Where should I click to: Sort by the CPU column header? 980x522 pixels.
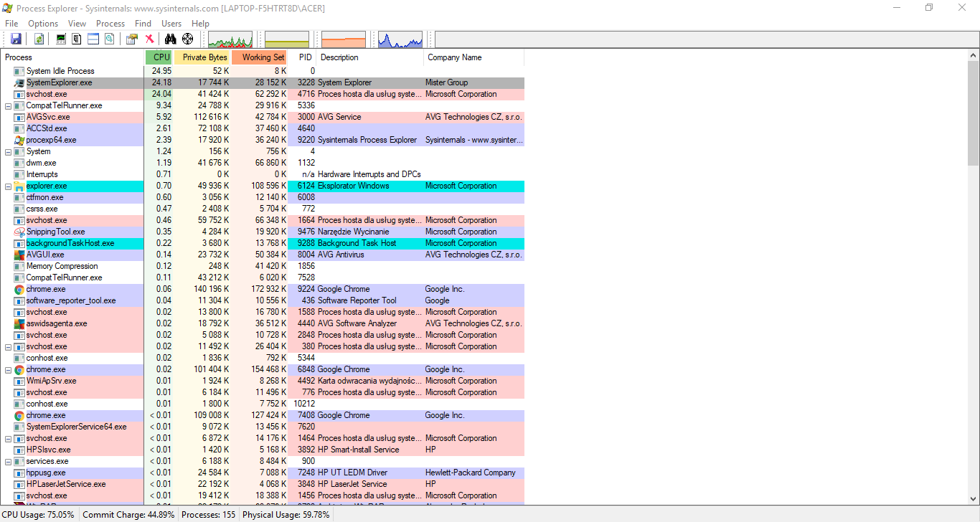tap(159, 57)
